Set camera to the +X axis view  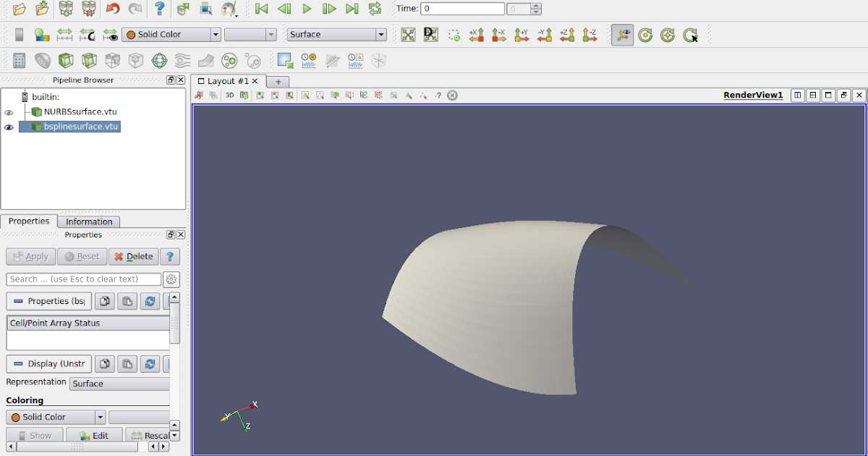click(x=478, y=34)
